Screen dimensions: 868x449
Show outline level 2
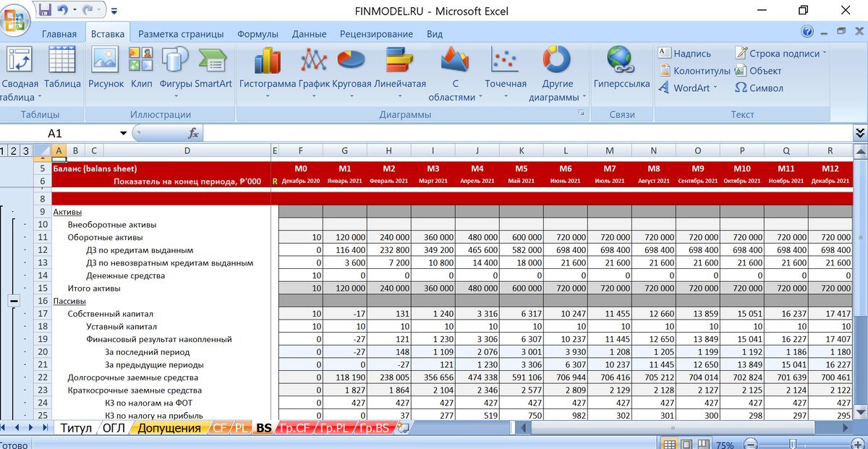tap(13, 150)
